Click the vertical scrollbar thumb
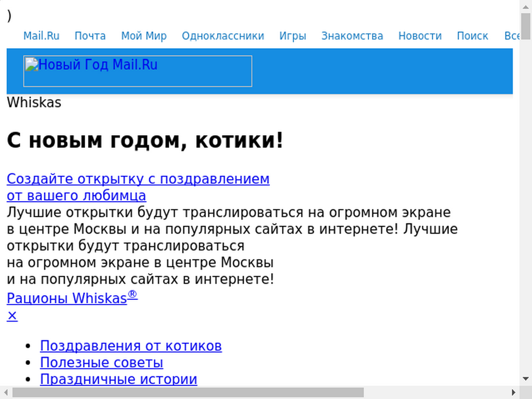Viewport: 532px width, 399px height. (x=526, y=26)
